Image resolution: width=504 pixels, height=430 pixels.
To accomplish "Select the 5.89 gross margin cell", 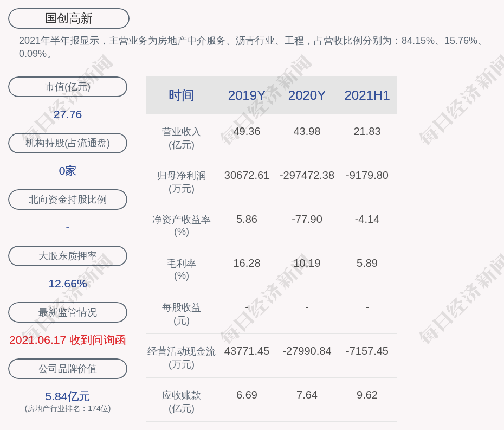I will (367, 263).
